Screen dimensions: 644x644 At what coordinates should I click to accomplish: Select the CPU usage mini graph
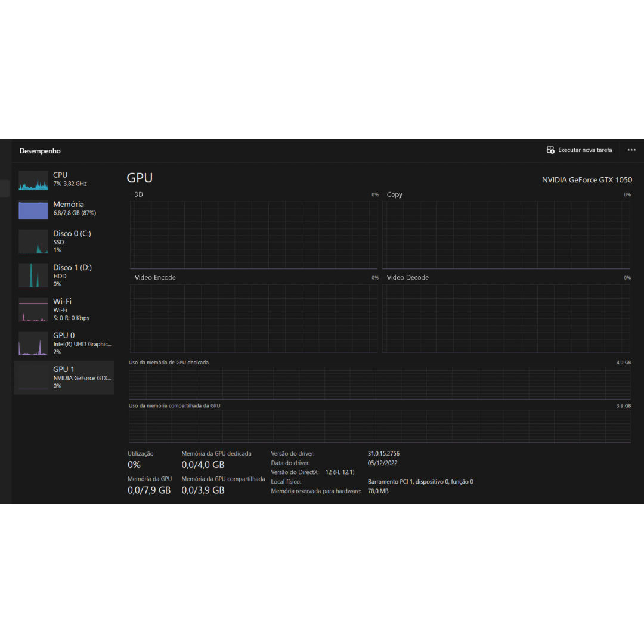tap(33, 181)
